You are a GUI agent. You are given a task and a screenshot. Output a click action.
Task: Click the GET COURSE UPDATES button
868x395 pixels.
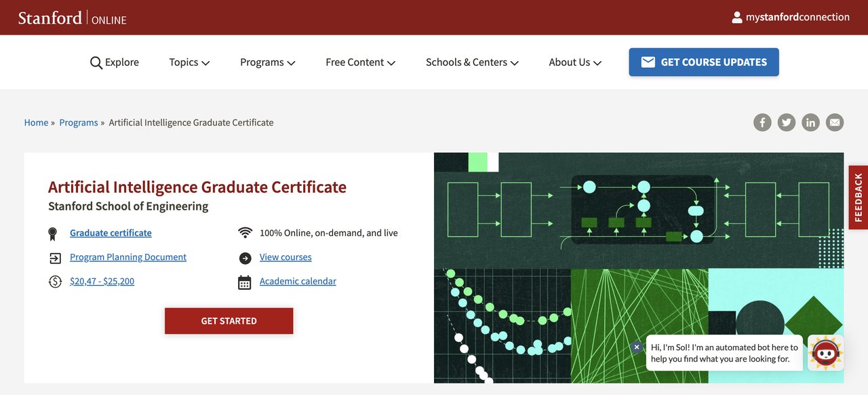pos(704,62)
